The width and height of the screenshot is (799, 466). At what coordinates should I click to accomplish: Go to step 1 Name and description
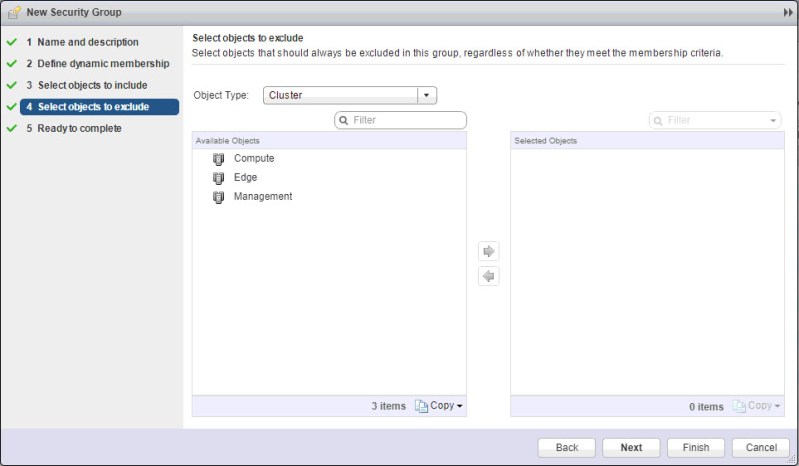coord(82,43)
